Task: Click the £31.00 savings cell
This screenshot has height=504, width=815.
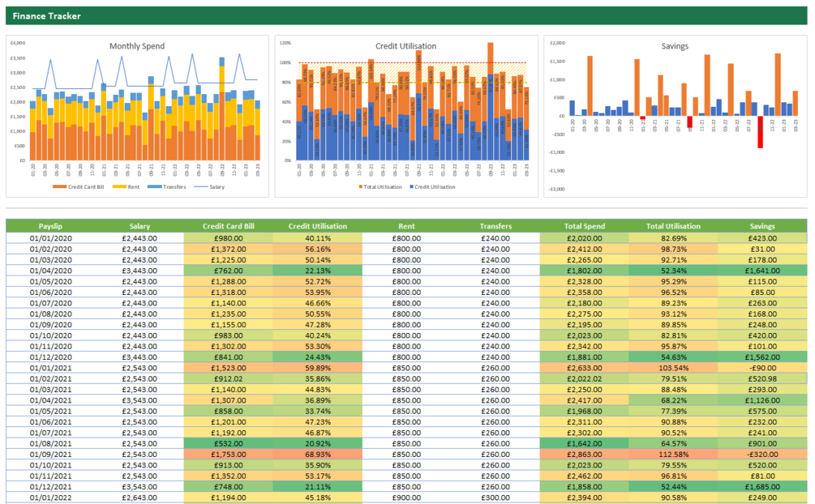Action: point(762,250)
